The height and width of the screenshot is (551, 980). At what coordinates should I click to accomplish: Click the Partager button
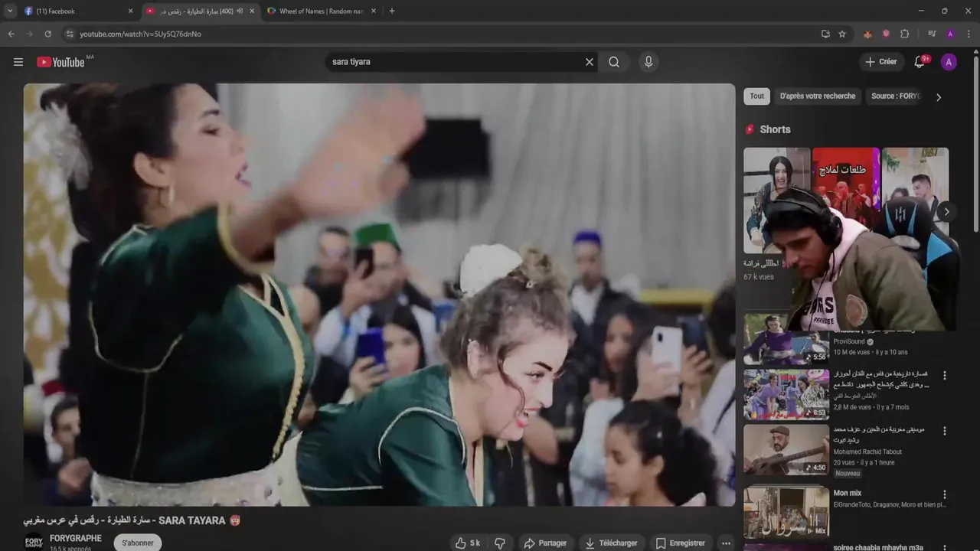click(x=545, y=543)
